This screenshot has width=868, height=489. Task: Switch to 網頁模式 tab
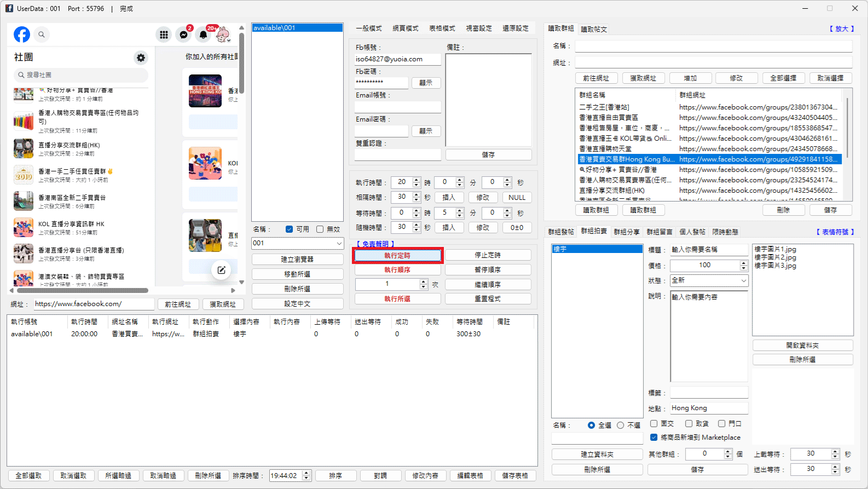pyautogui.click(x=405, y=28)
